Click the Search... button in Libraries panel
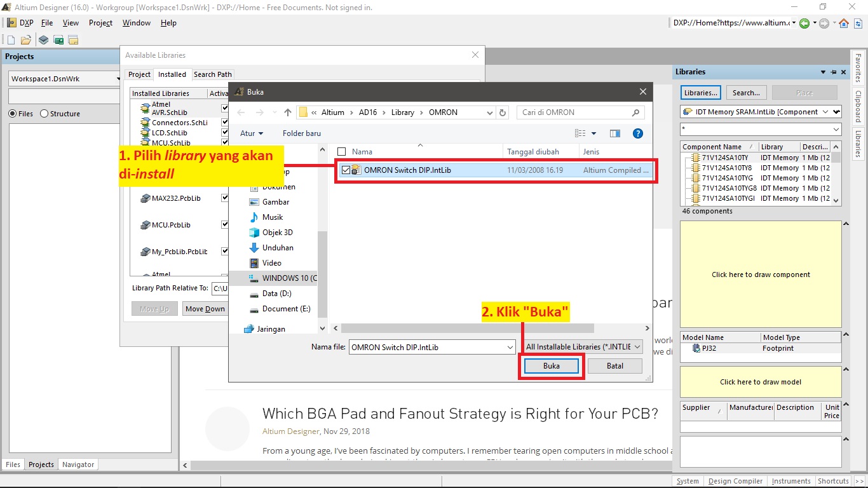 (x=746, y=93)
